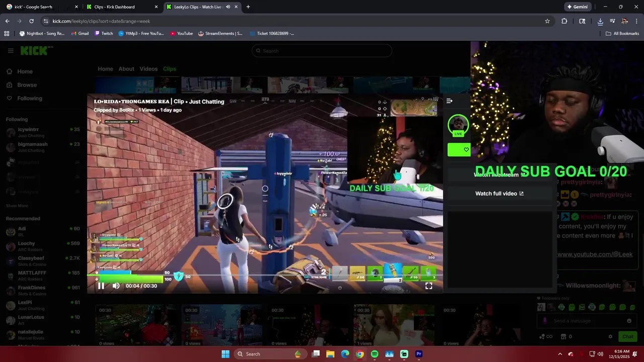Open the Chrome apps grid icon
644x362 pixels.
click(7, 34)
